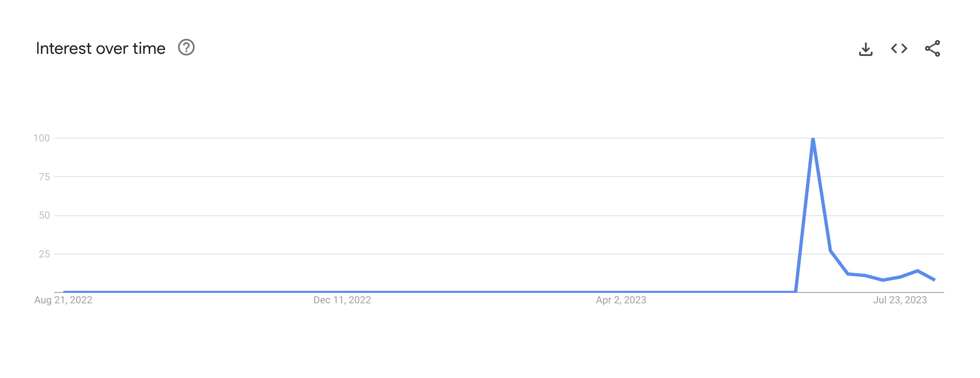The image size is (980, 378).
Task: Click the 100 y-axis label
Action: pyautogui.click(x=42, y=138)
